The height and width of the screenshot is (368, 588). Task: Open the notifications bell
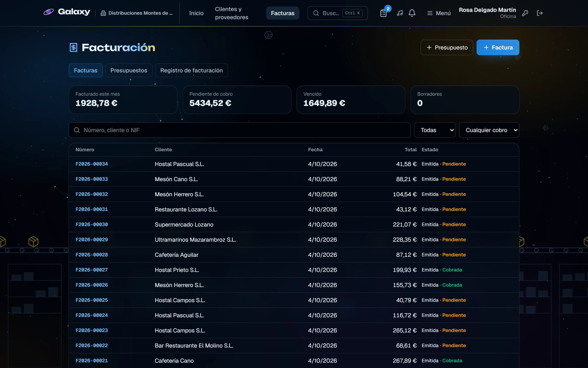[412, 13]
